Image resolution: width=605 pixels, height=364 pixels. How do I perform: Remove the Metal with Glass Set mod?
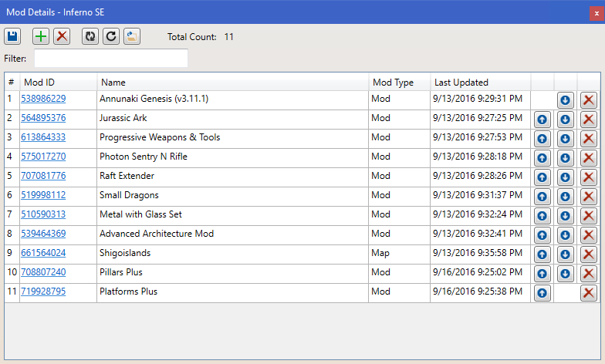point(588,216)
